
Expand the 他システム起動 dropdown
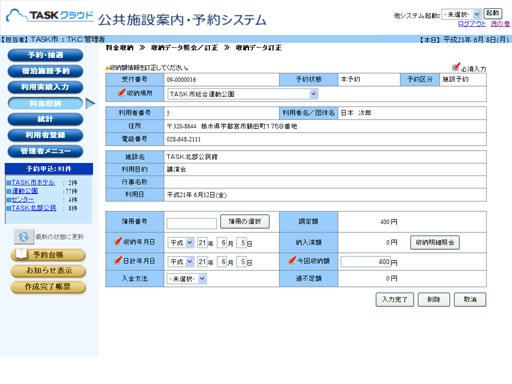pos(461,14)
